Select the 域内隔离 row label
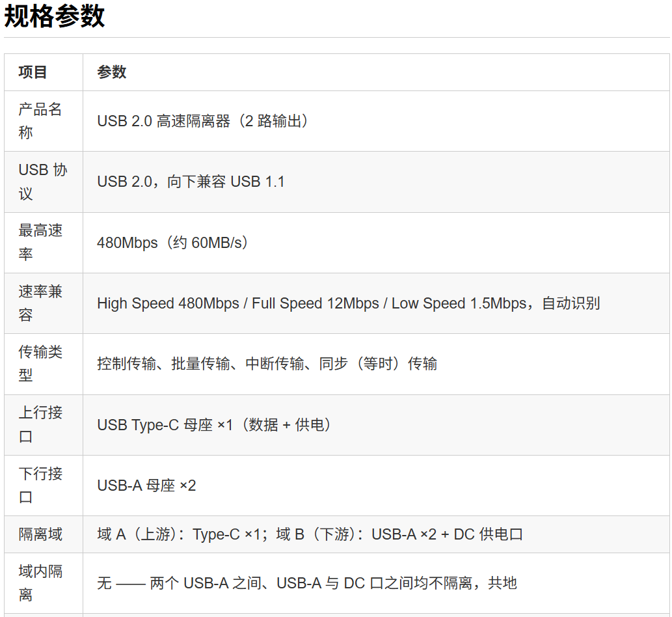This screenshot has width=672, height=617. [40, 583]
